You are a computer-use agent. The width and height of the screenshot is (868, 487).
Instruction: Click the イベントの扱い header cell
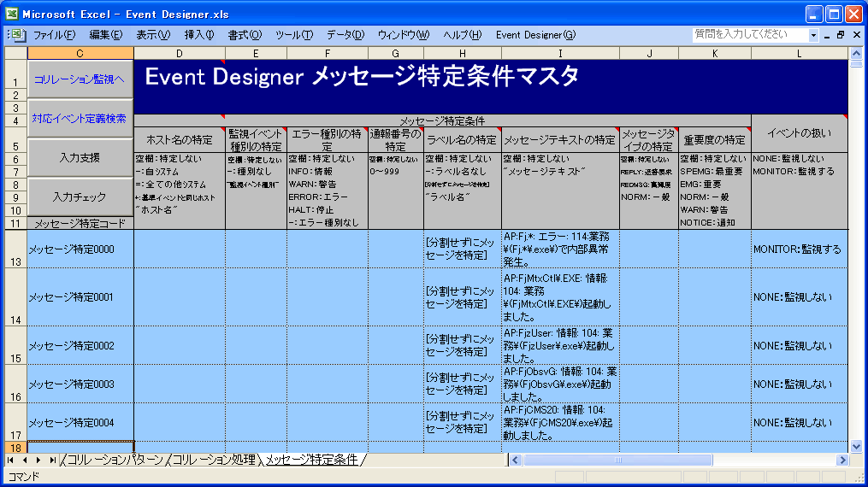click(799, 133)
